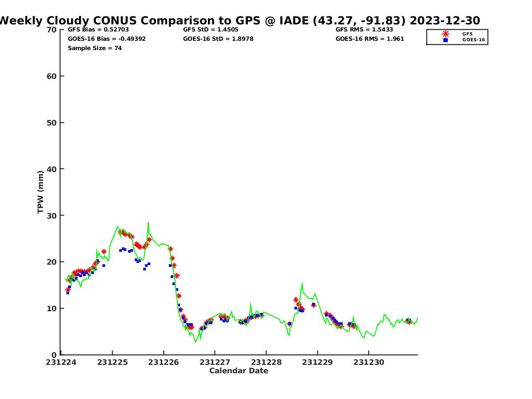
Task: Select the Sample Size = 74 annotation
Action: click(94, 48)
